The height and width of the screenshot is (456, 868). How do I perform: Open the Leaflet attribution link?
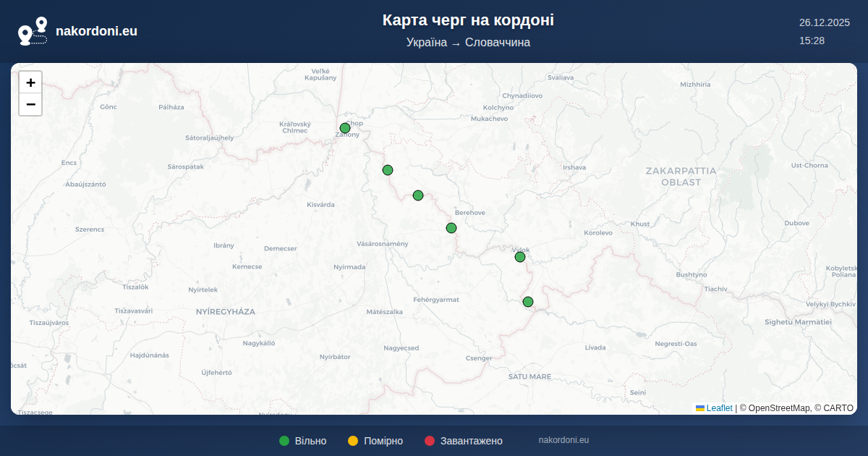tap(719, 408)
